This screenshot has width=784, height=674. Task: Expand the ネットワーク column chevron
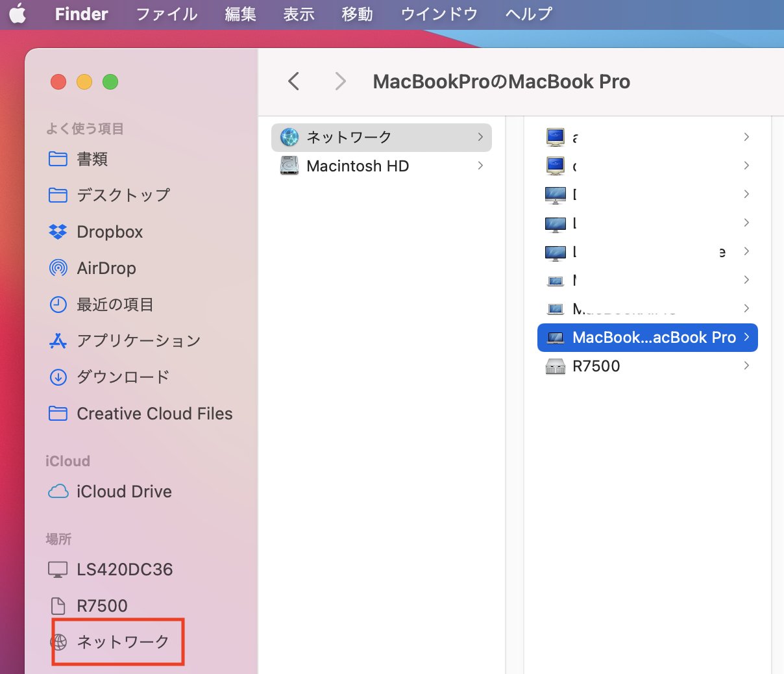click(480, 137)
